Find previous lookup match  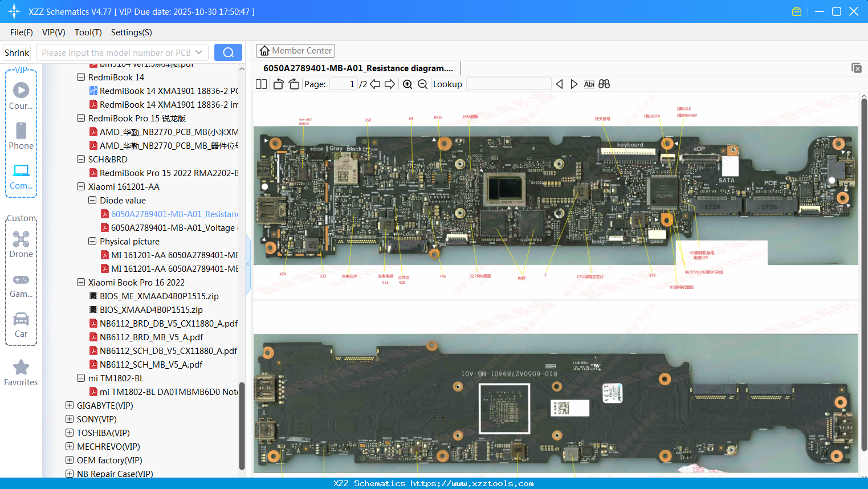coord(559,84)
